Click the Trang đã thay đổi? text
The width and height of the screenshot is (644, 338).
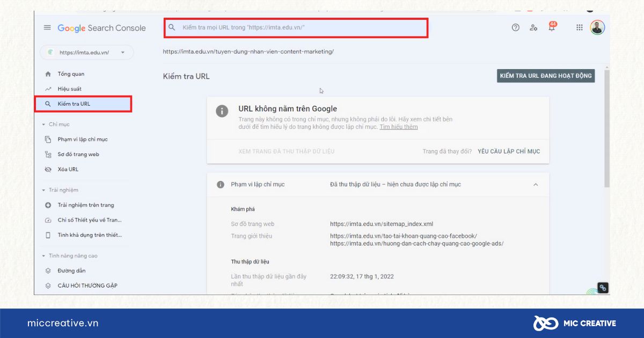[x=447, y=151]
